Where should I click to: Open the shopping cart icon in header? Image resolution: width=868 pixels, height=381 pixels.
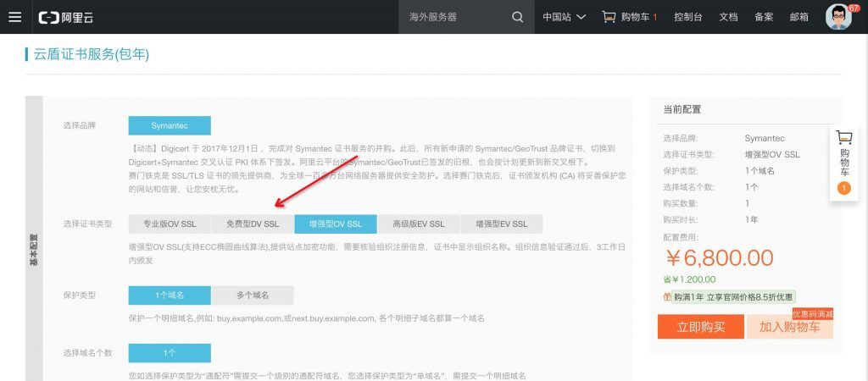(x=609, y=17)
